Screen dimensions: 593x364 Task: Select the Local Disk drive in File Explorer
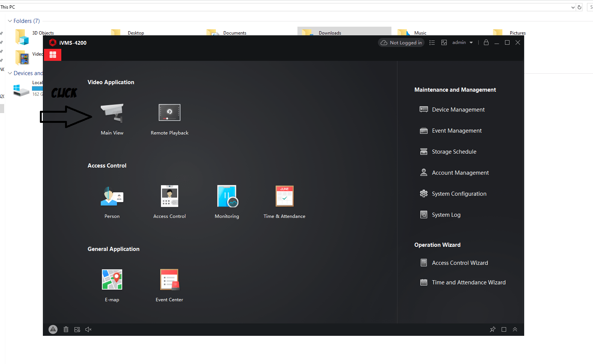[28, 89]
